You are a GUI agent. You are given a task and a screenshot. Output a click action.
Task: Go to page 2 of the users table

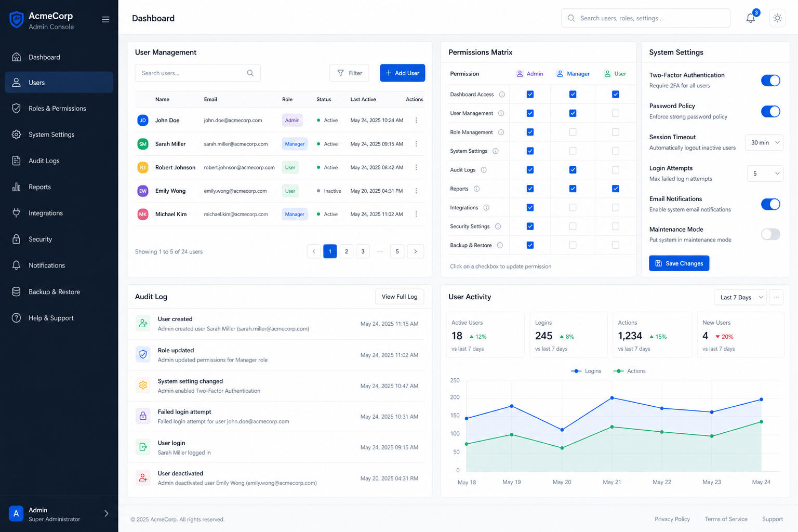pyautogui.click(x=347, y=251)
